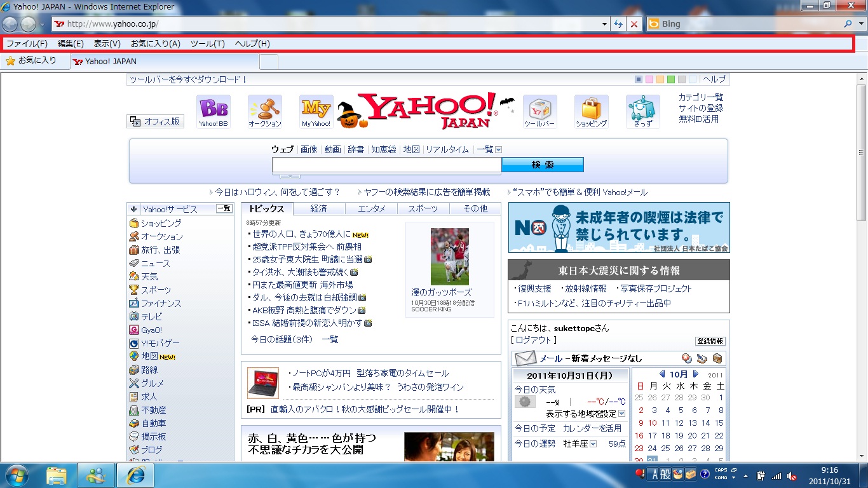Open the ヘルプ(H) menu
Image resolution: width=868 pixels, height=488 pixels.
pyautogui.click(x=252, y=44)
